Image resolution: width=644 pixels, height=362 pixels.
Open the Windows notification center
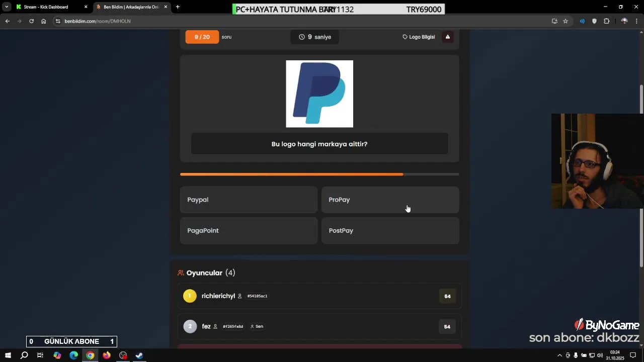pyautogui.click(x=633, y=355)
